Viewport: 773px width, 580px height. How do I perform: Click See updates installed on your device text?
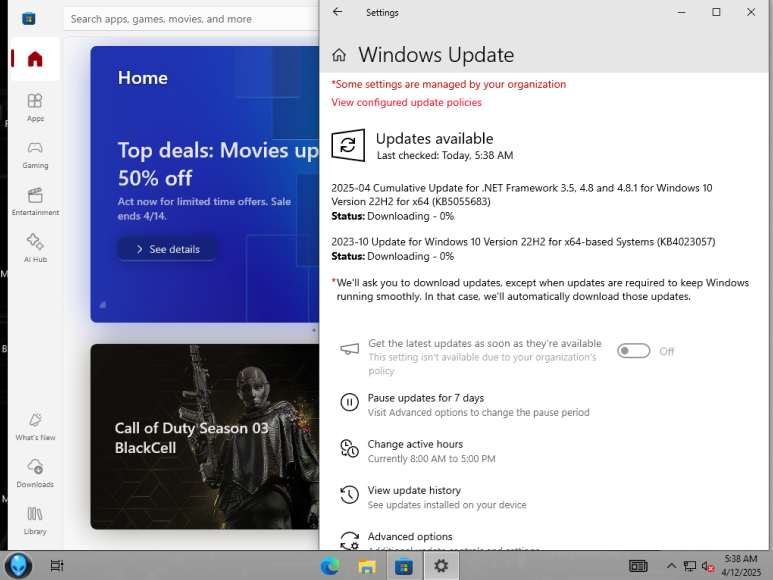pyautogui.click(x=447, y=505)
